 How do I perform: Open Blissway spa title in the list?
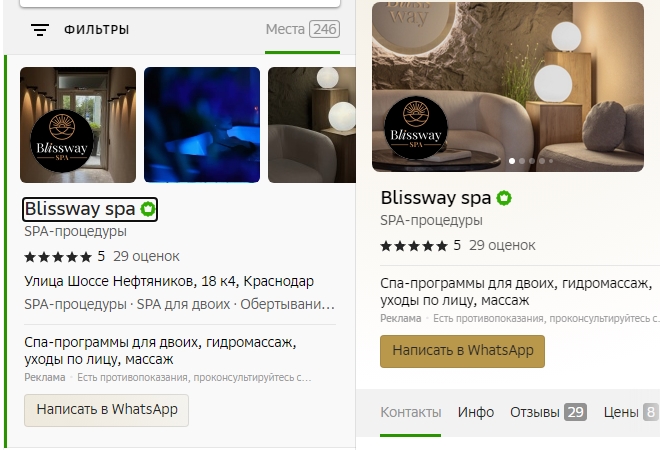80,209
